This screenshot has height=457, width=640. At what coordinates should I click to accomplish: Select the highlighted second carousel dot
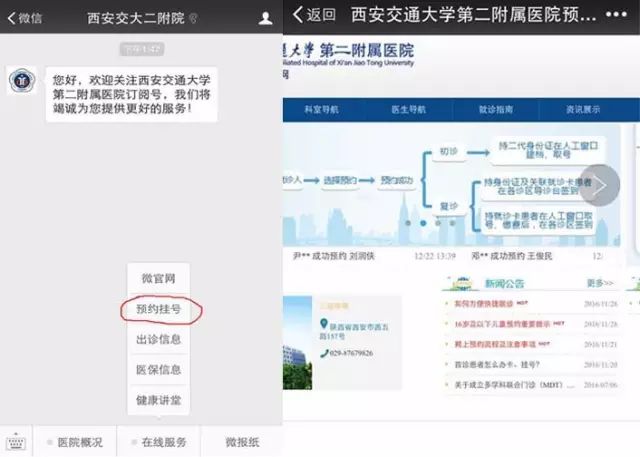tap(423, 223)
